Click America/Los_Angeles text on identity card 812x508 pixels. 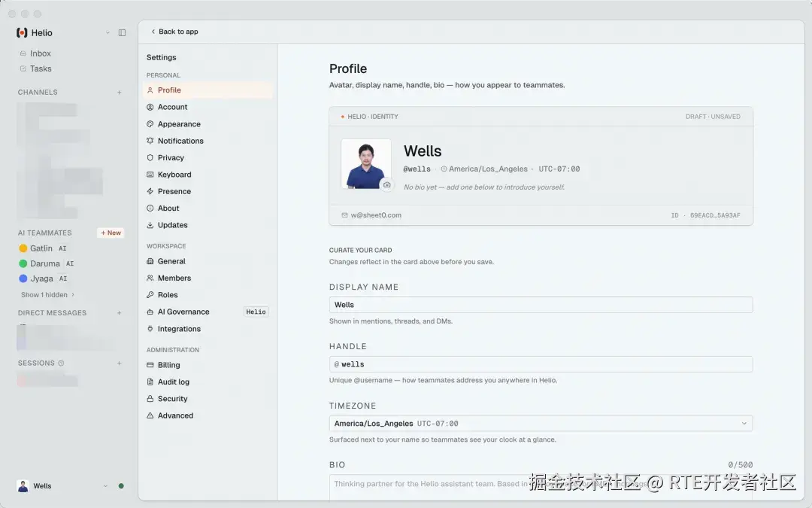(489, 169)
